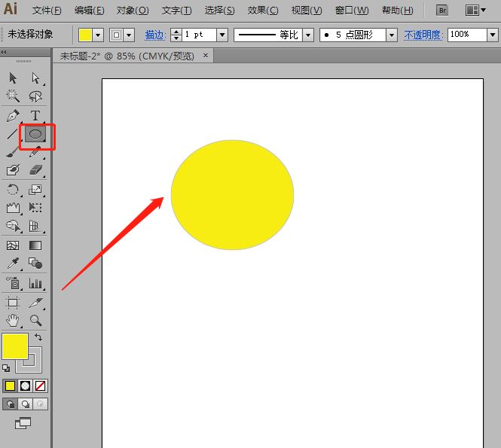Switch to Draw Behind mode
This screenshot has height=448, width=501.
[x=26, y=404]
